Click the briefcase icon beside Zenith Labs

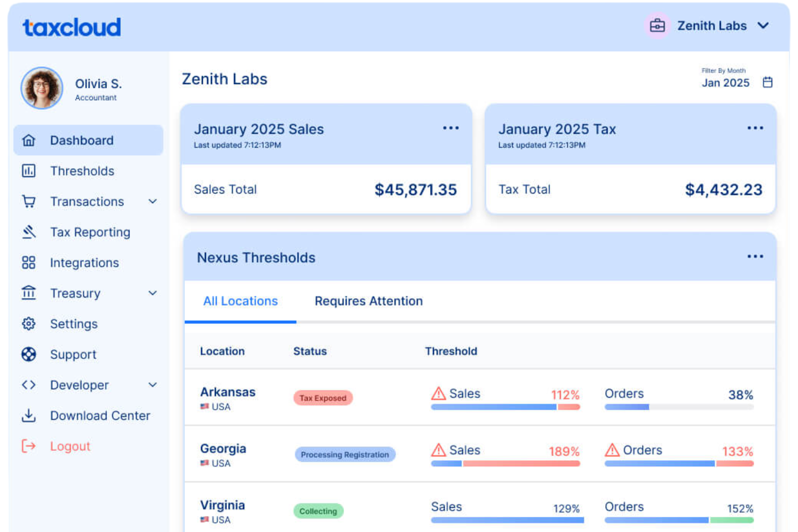pos(657,25)
